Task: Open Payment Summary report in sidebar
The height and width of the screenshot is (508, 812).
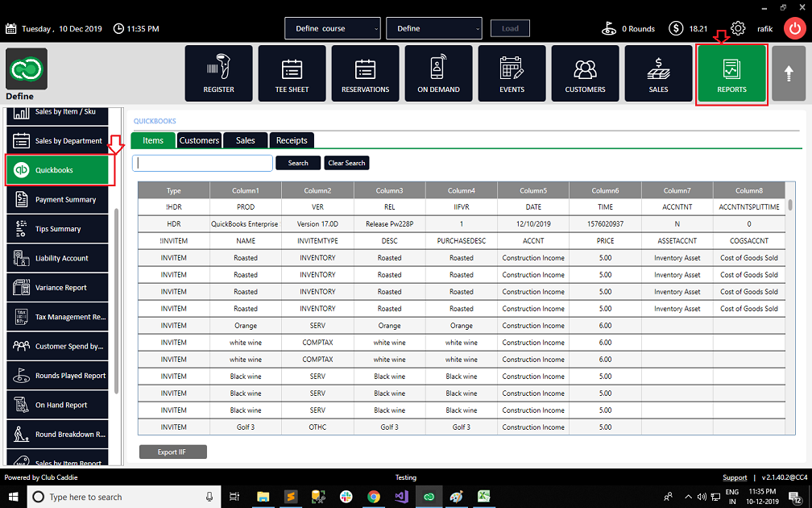Action: (57, 200)
